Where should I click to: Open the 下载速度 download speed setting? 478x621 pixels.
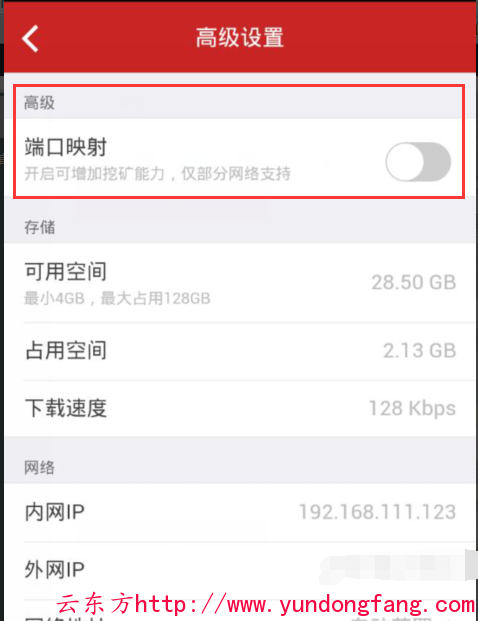(x=240, y=408)
